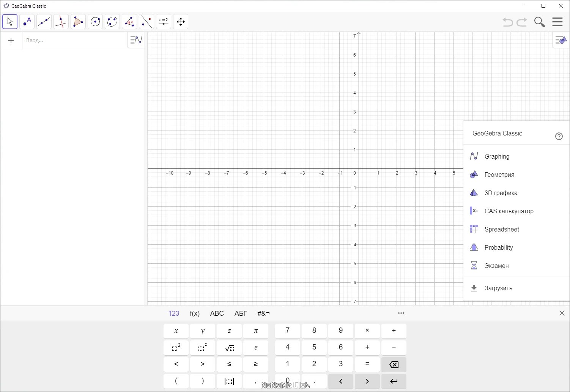Tap the open parenthesis key
The height and width of the screenshot is (392, 570).
[x=176, y=381]
